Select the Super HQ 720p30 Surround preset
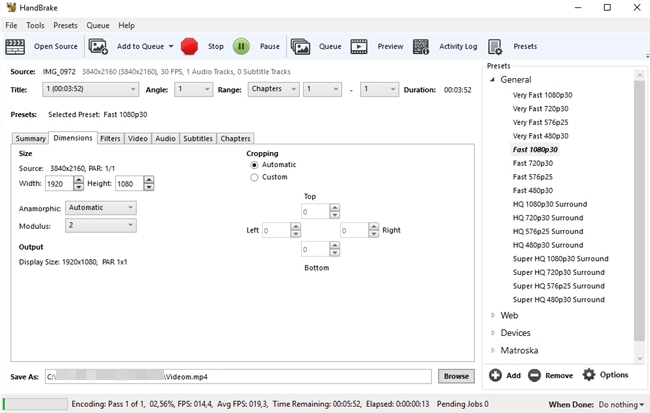This screenshot has height=413, width=650. tap(558, 272)
